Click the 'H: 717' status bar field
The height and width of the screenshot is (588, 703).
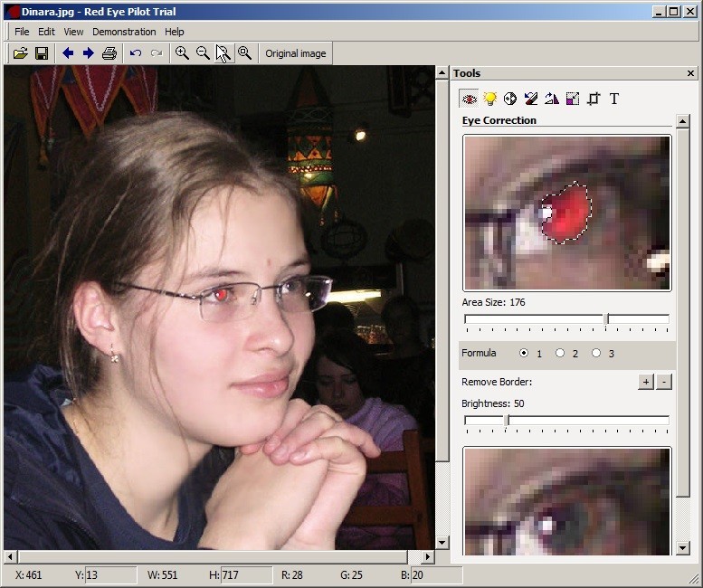246,575
